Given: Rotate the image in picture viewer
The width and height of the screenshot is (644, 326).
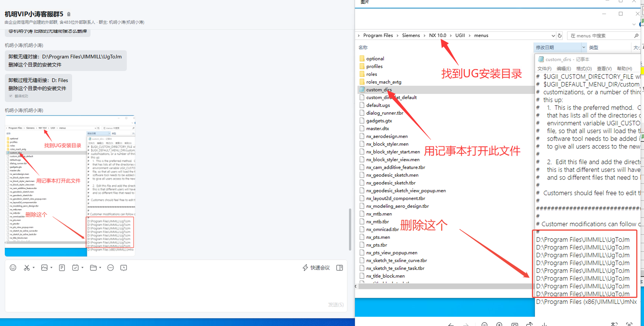Looking at the screenshot, I should [x=530, y=324].
